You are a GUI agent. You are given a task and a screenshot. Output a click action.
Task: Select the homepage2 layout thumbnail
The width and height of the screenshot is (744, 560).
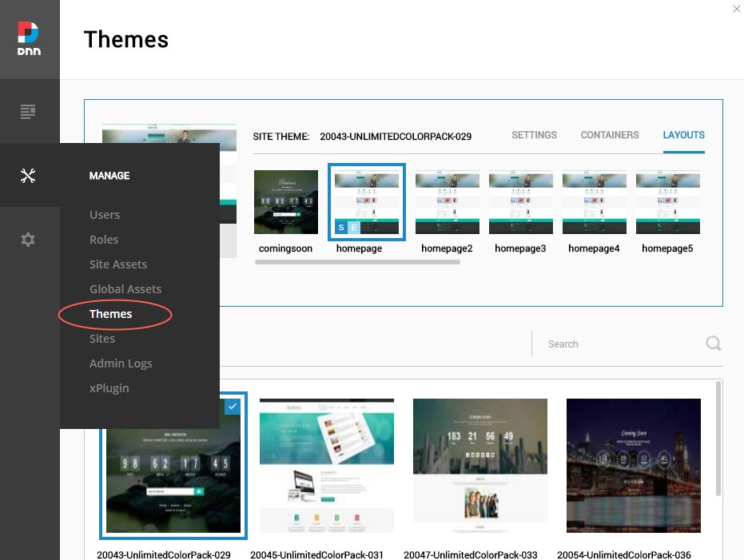(447, 202)
